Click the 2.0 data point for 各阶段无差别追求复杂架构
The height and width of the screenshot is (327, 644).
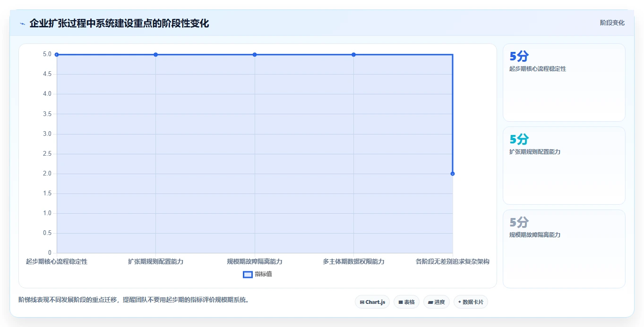[453, 174]
